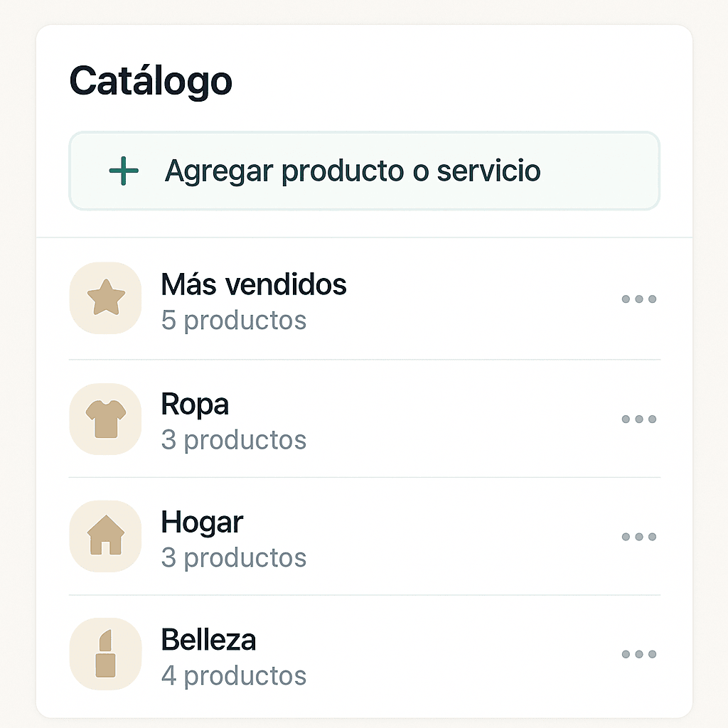Open the three-dot menu for Belleza
Viewport: 728px width, 728px height.
638,653
